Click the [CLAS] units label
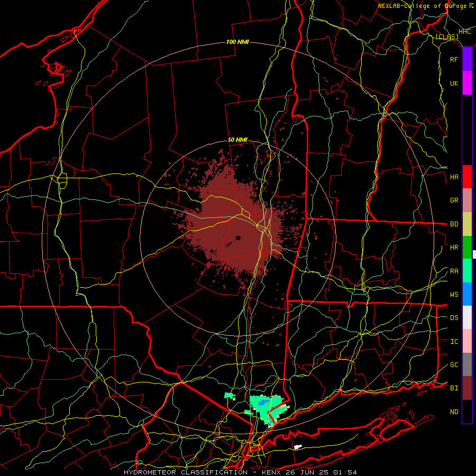Screen dimensions: 476x476 pos(447,37)
